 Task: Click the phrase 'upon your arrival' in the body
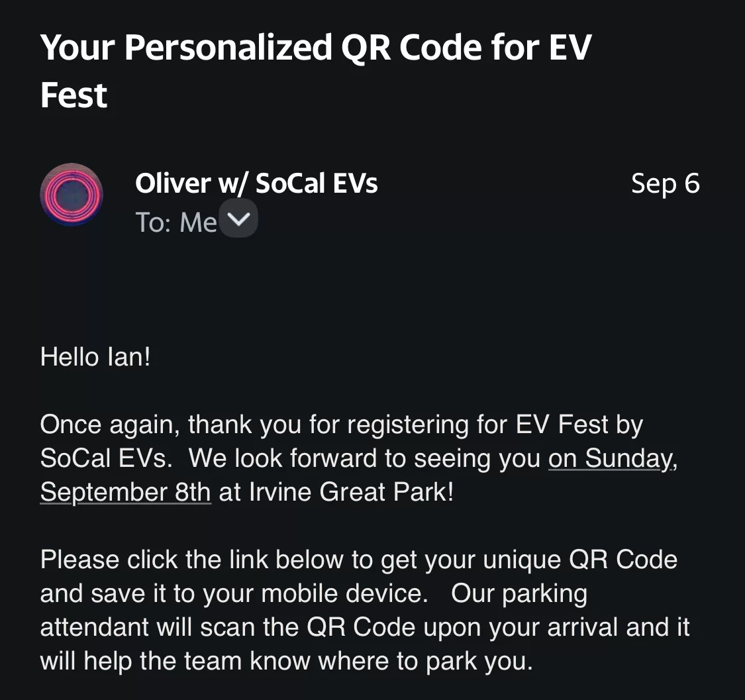521,628
